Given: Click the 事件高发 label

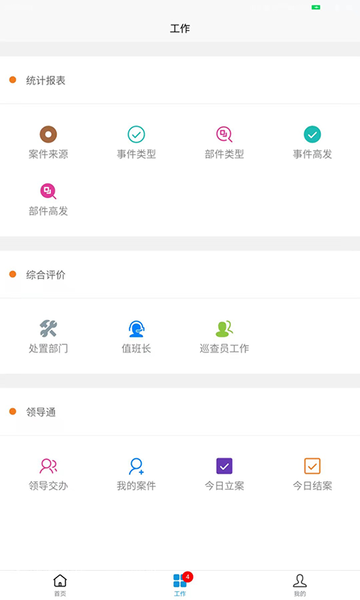Looking at the screenshot, I should (x=312, y=154).
